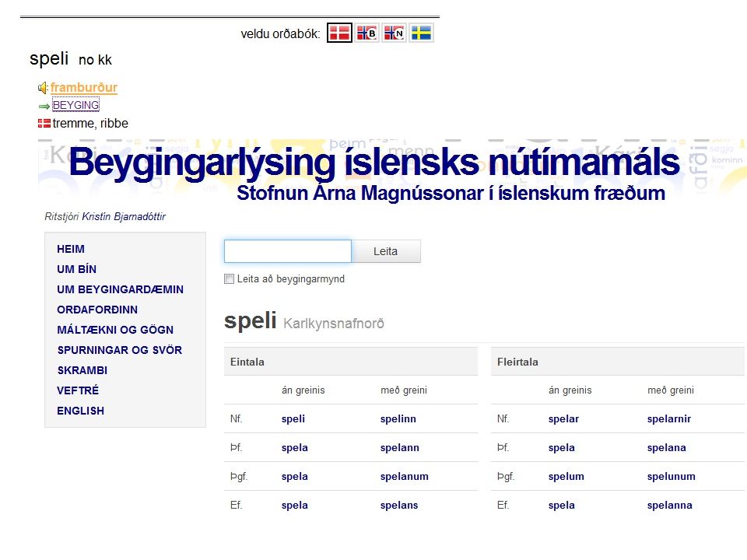Open ORÐAFORÐINN menu item
Image resolution: width=747 pixels, height=560 pixels.
(x=97, y=310)
